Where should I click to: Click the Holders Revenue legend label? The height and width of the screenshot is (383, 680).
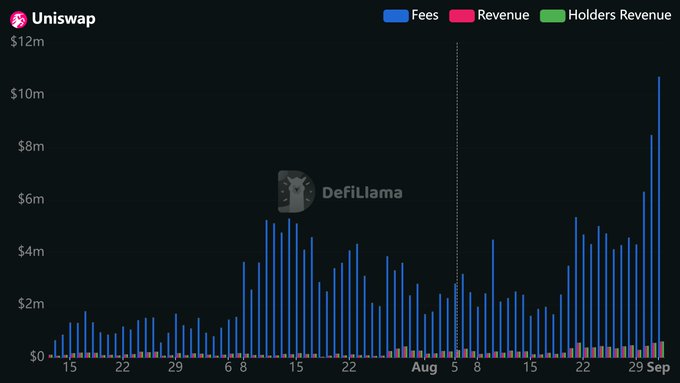click(619, 15)
